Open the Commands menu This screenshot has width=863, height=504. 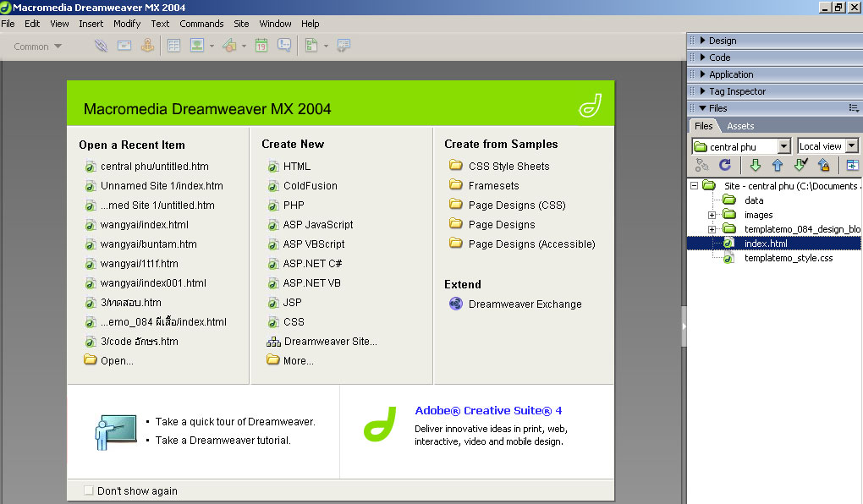point(201,24)
